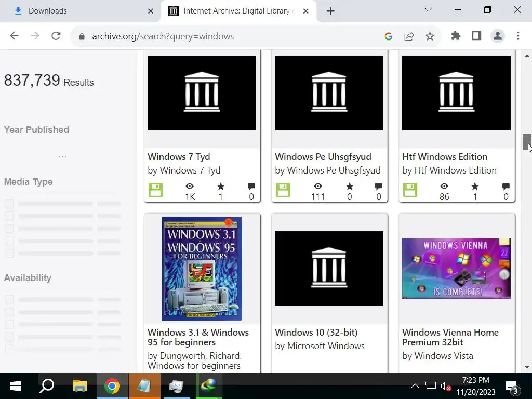This screenshot has width=532, height=399.
Task: Open the Windows 10 (32-bit) title
Action: point(316,332)
